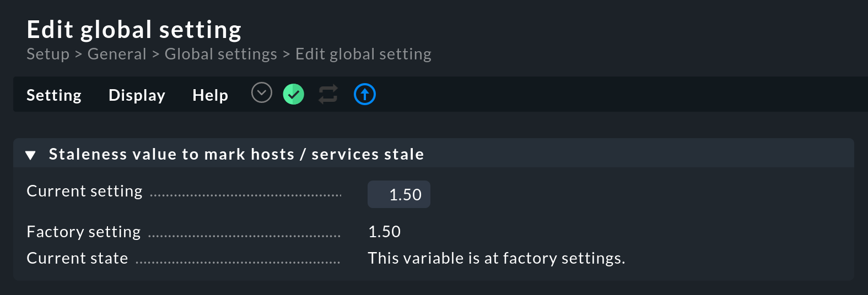The image size is (868, 295).
Task: Click the Factory setting value 1.50
Action: (x=384, y=232)
